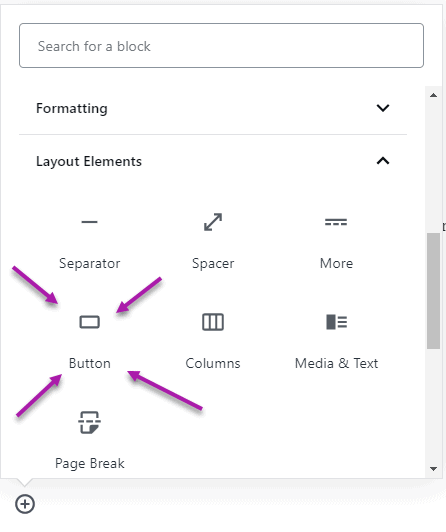Click the Spacer block label
The height and width of the screenshot is (532, 446).
pyautogui.click(x=213, y=264)
